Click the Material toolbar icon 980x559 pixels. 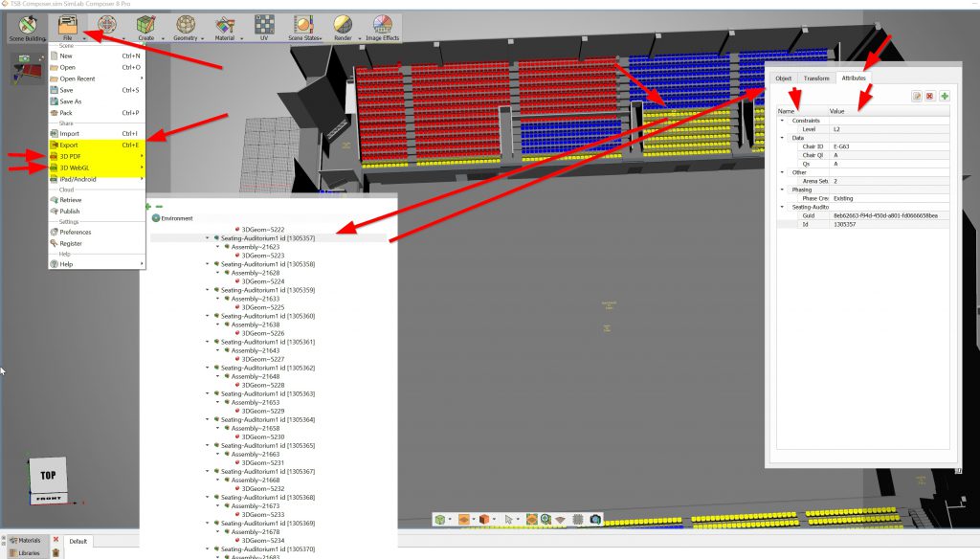click(x=225, y=26)
